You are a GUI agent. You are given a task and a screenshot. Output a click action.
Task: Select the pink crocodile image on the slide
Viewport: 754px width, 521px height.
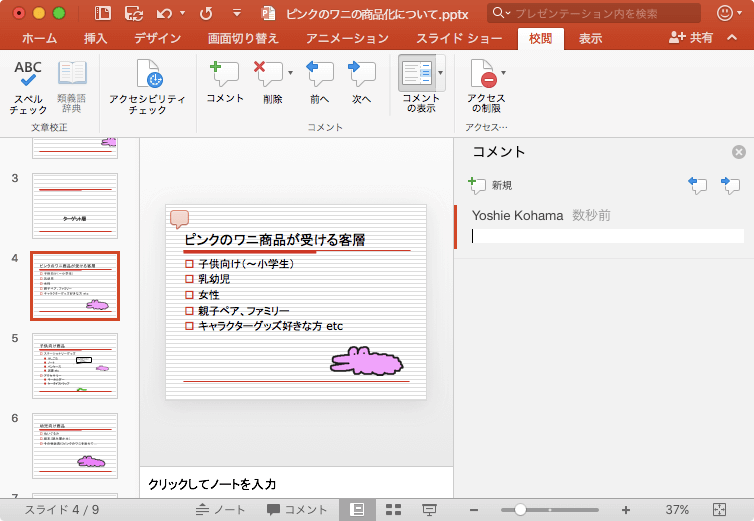[366, 361]
